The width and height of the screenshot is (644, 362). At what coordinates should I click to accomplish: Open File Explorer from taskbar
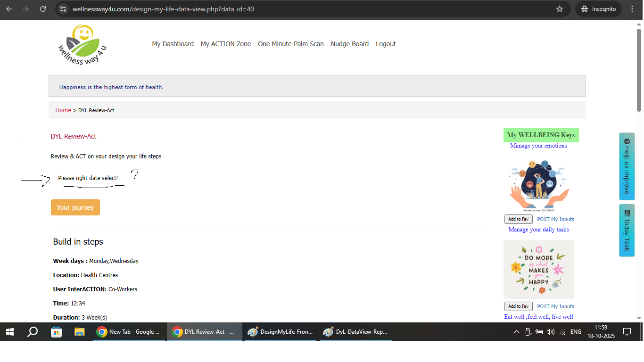79,332
